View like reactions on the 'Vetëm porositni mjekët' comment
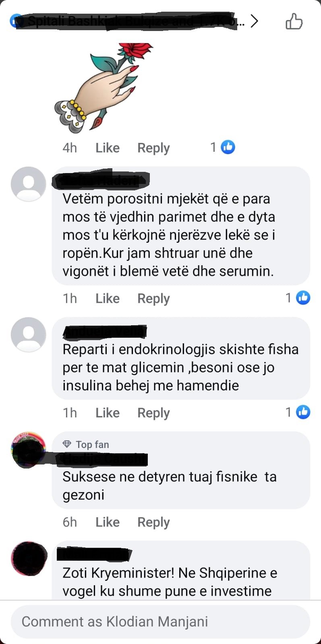The image size is (321, 644). pos(298,298)
